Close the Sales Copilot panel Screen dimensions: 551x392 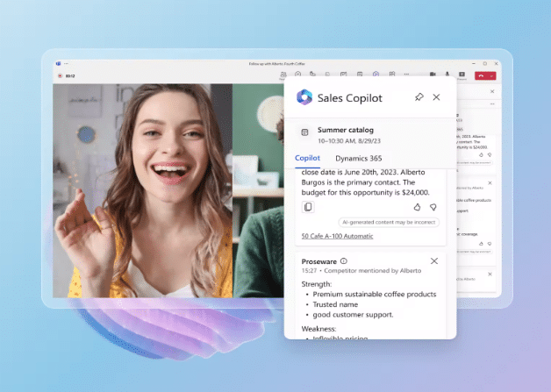[436, 97]
